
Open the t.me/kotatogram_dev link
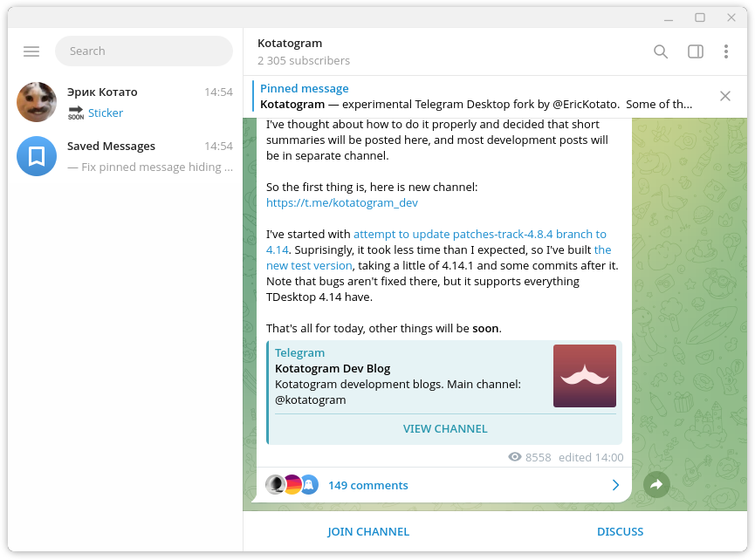coord(342,202)
